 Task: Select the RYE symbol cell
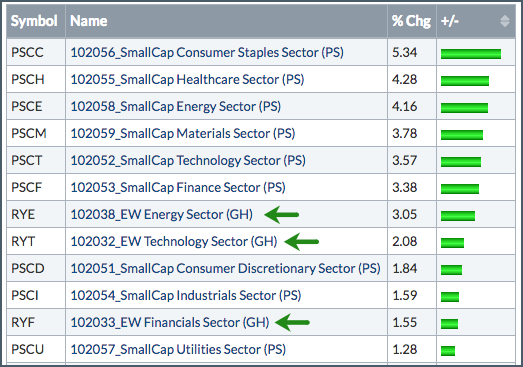[36, 215]
